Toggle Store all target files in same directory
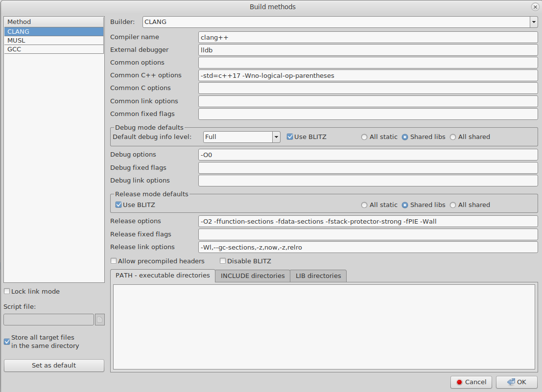Screen dimensions: 542x392 [x=7, y=342]
